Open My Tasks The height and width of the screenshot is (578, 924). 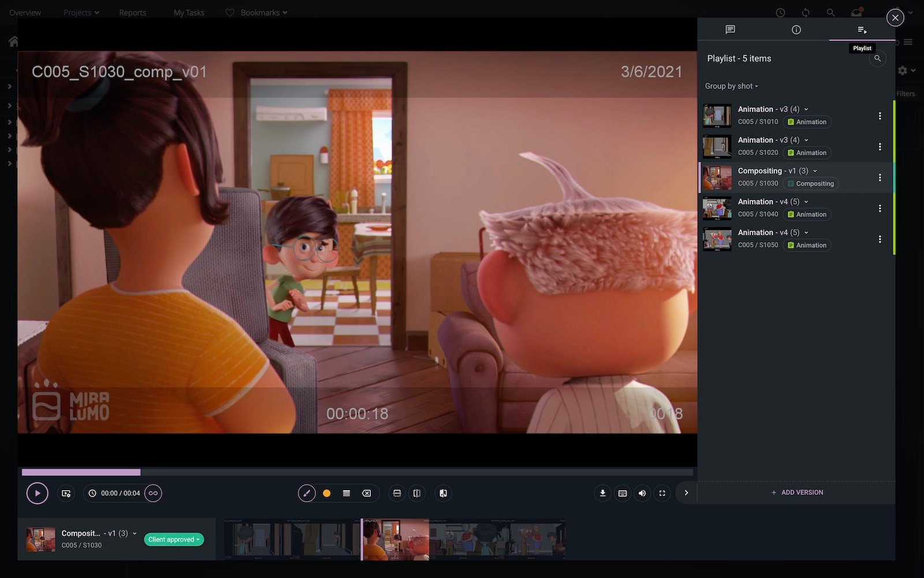189,13
